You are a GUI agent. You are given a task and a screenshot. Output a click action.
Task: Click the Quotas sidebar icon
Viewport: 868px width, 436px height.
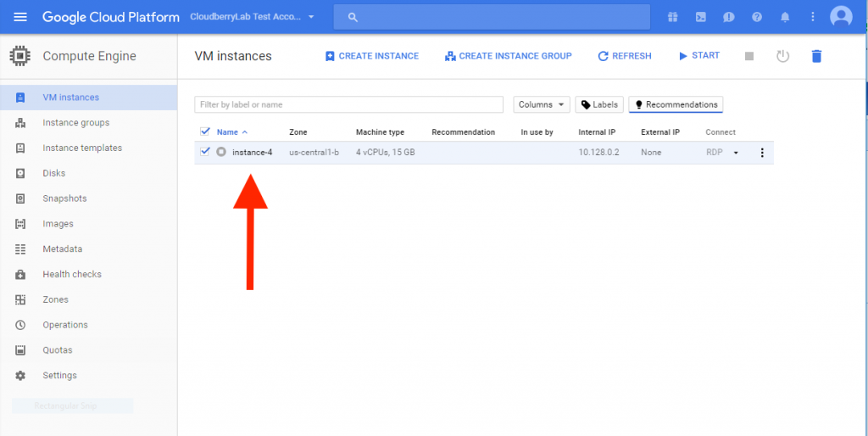(20, 350)
